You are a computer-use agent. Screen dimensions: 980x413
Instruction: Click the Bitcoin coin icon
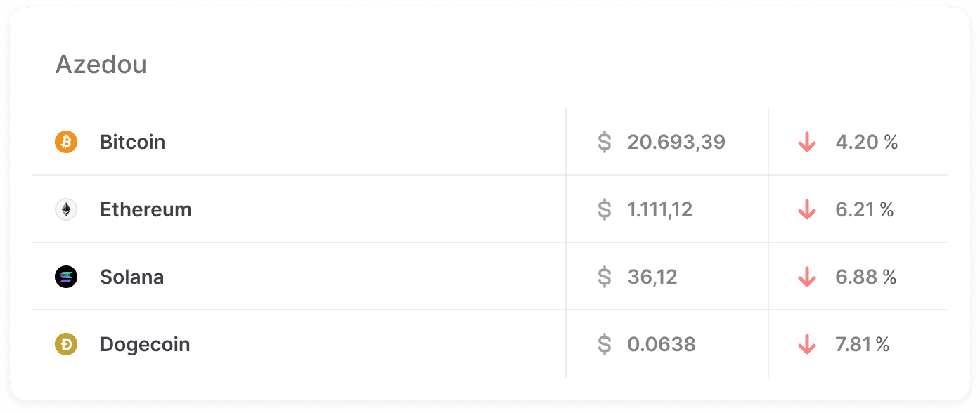click(65, 142)
